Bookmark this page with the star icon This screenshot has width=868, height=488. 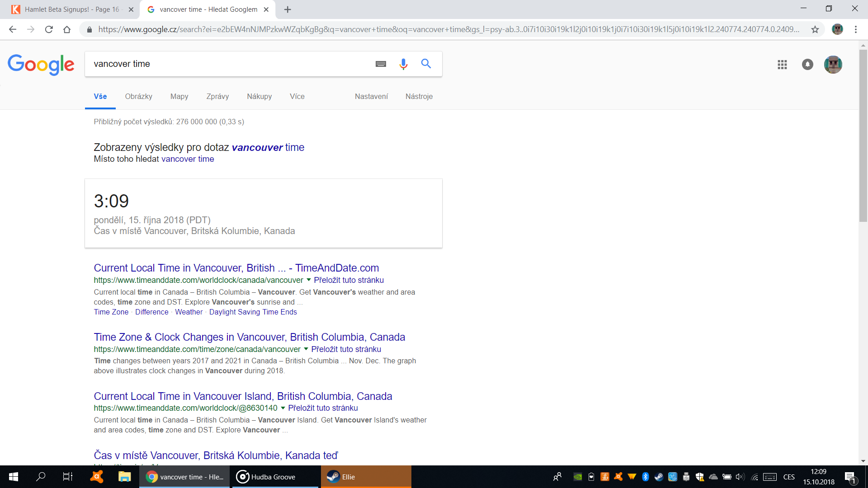(x=815, y=29)
